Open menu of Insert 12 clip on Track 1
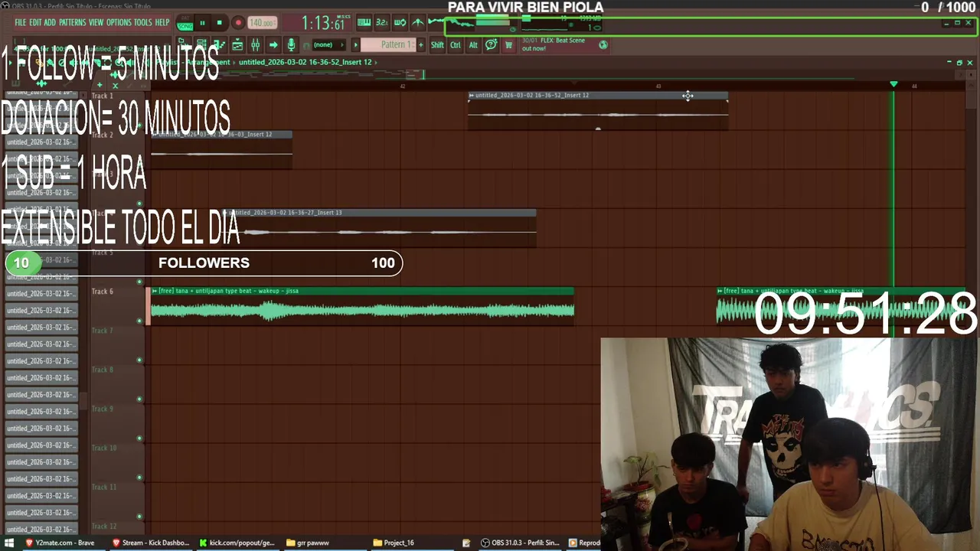Image resolution: width=980 pixels, height=551 pixels. pyautogui.click(x=472, y=96)
